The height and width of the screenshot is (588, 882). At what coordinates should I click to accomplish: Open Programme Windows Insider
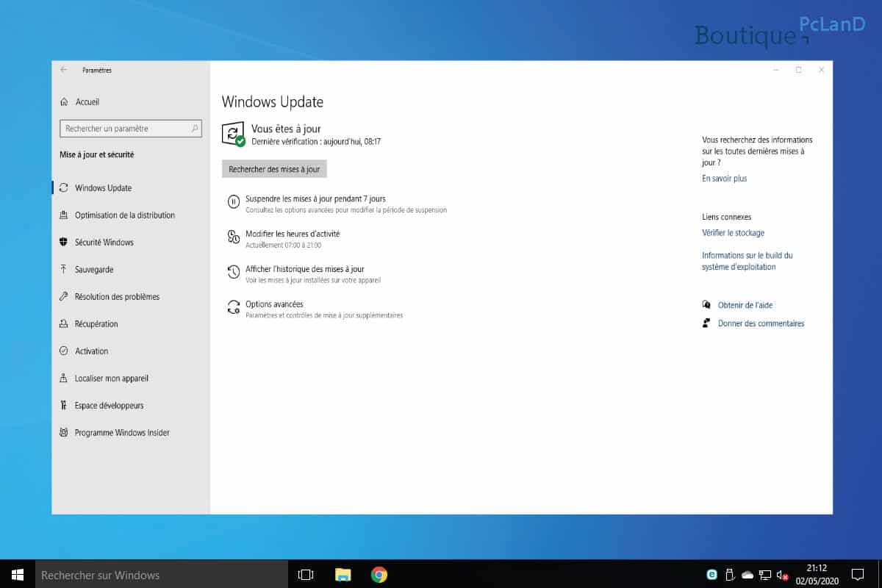pyautogui.click(x=115, y=433)
